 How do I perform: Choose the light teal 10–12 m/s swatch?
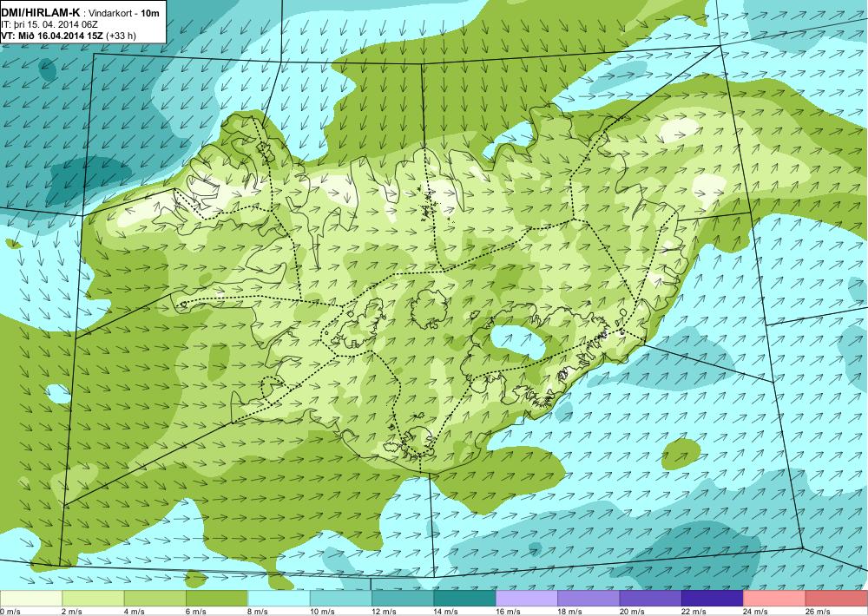pos(341,599)
